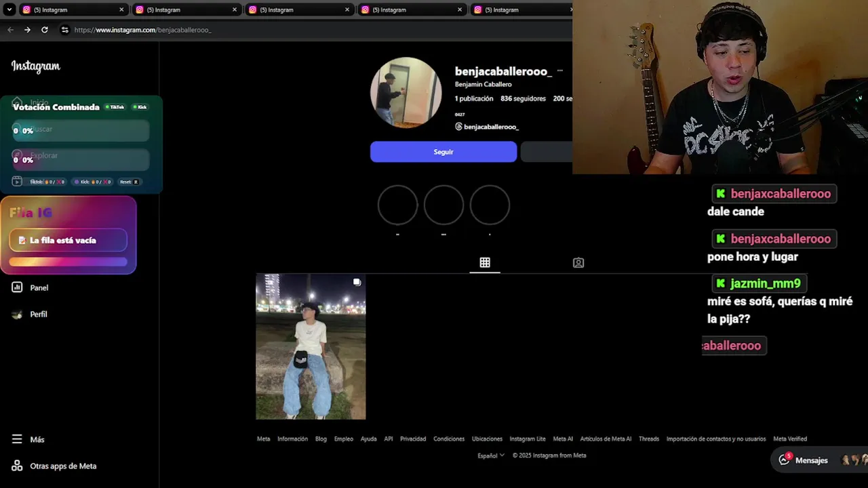Viewport: 868px width, 488px height.
Task: Open the Threads link @benjacaballerooo_
Action: [x=491, y=127]
